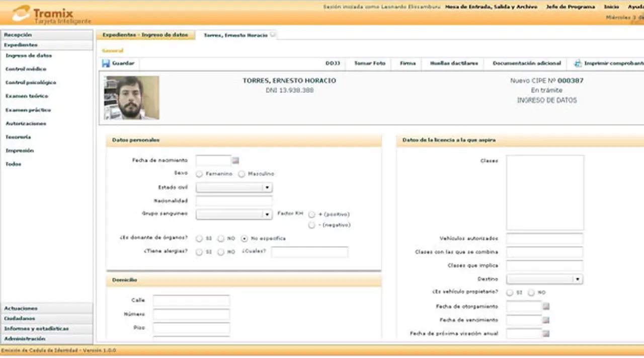Collapse the Expedientes sidebar section
The image size is (644, 358).
point(46,45)
